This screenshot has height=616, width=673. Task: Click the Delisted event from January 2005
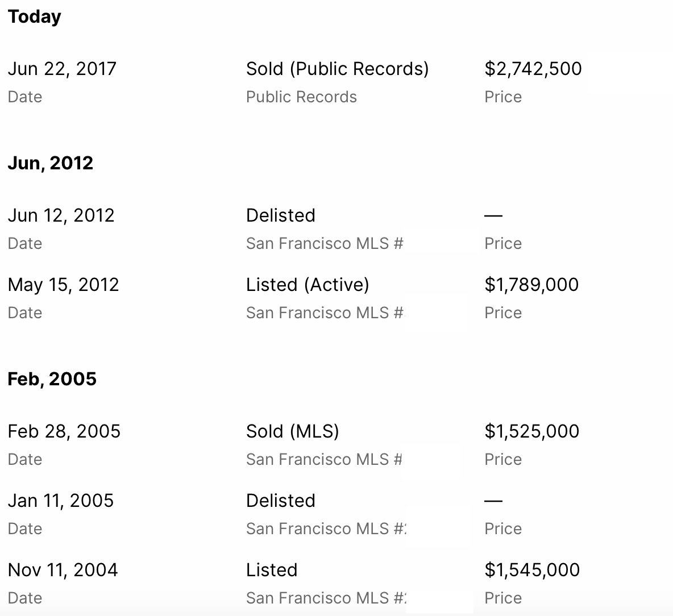[x=280, y=501]
